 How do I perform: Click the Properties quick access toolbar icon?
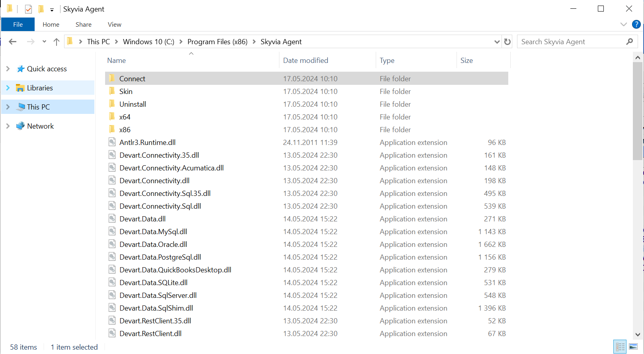pos(28,9)
